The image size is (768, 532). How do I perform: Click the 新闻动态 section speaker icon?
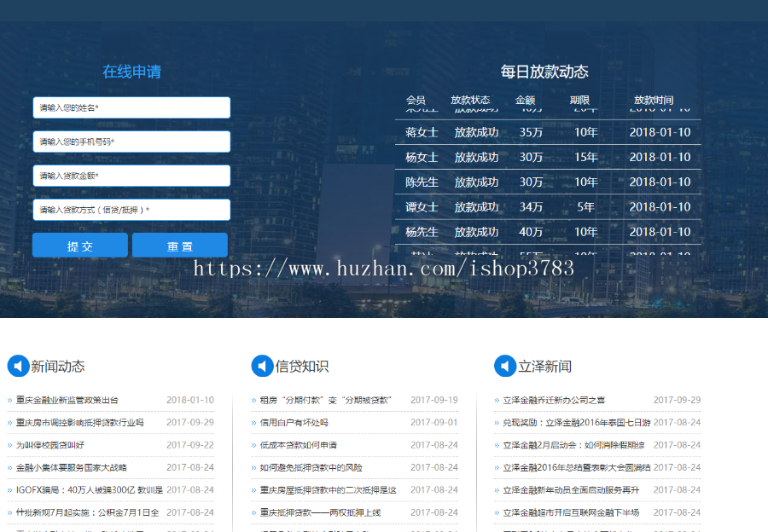17,366
